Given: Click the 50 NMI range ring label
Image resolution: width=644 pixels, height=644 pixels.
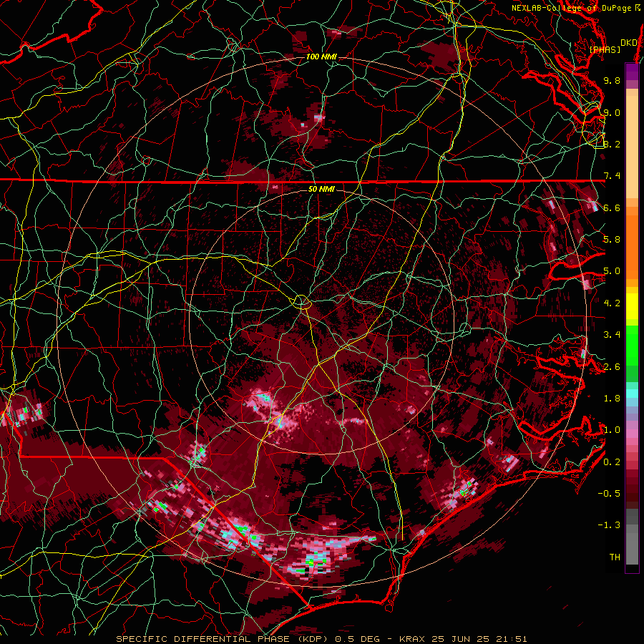Looking at the screenshot, I should 321,189.
